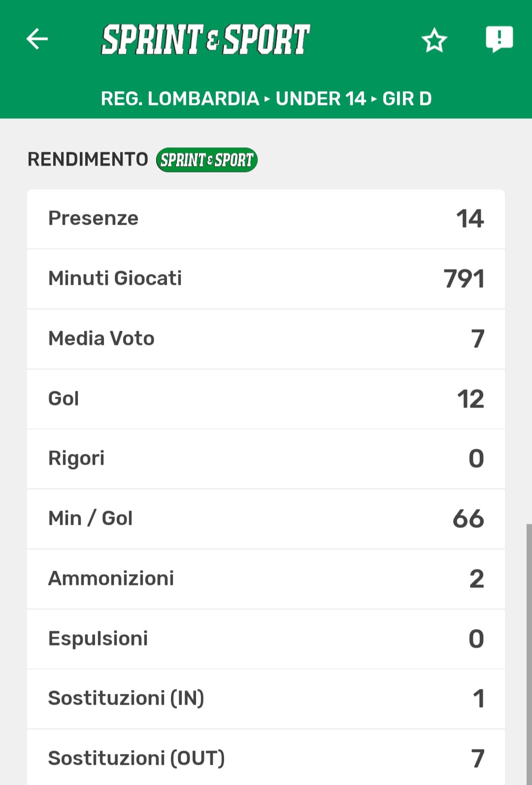Select GIR D breadcrumb

[x=407, y=99]
